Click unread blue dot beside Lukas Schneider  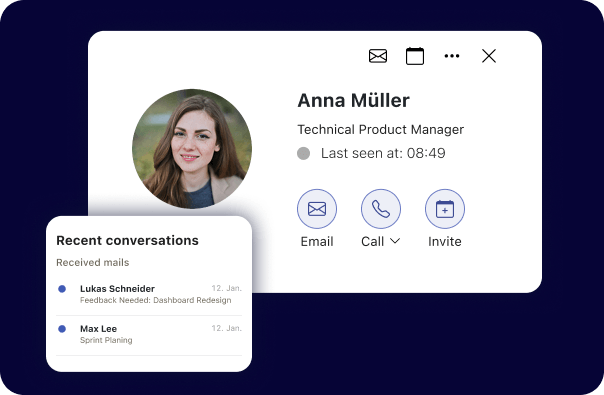tap(62, 289)
